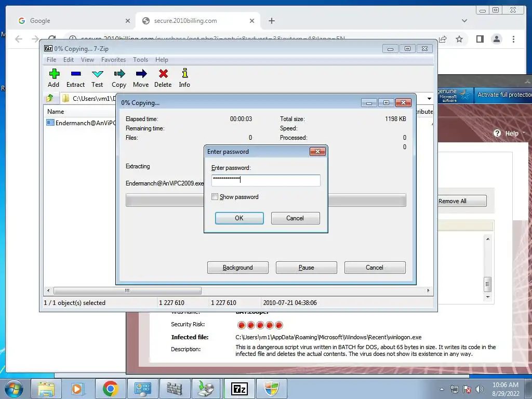This screenshot has width=532, height=399.
Task: Select the Endermanch@AnViPC file row
Action: click(81, 123)
